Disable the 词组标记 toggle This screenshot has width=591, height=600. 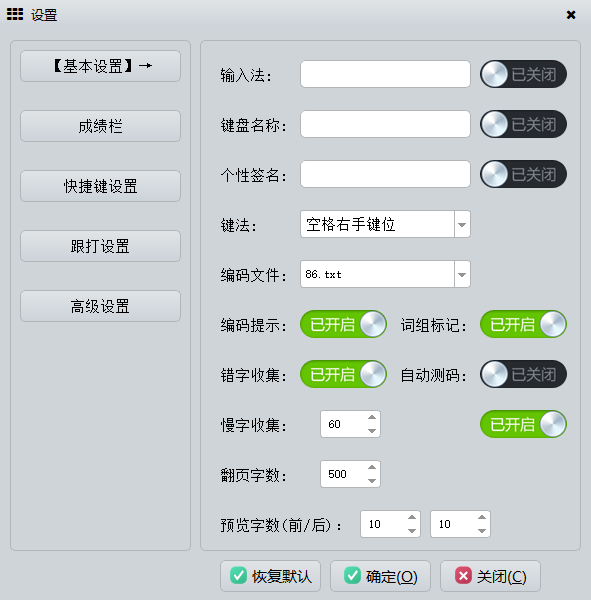point(523,324)
